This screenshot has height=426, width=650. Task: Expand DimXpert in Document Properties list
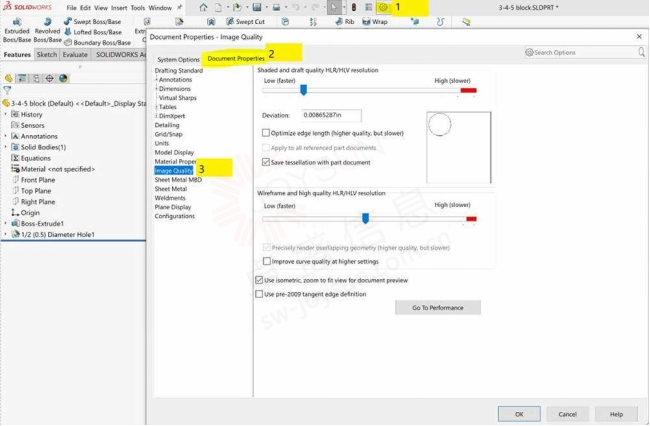[x=157, y=116]
